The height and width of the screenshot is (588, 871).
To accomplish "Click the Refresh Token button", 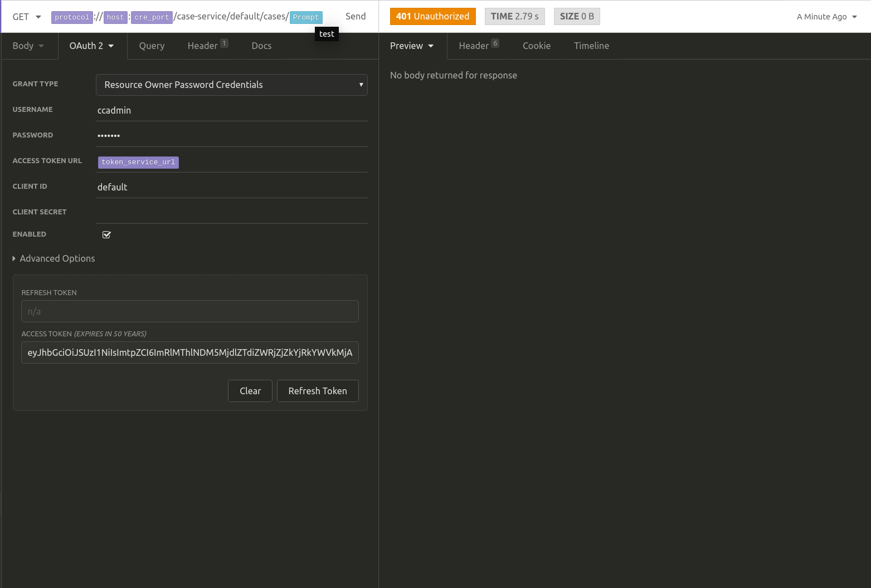I will (318, 391).
